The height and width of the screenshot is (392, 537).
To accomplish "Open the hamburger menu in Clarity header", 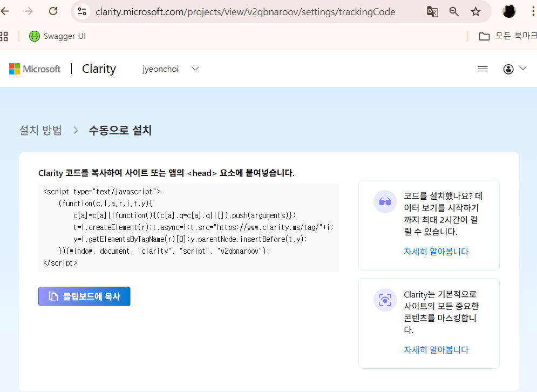I will 482,69.
